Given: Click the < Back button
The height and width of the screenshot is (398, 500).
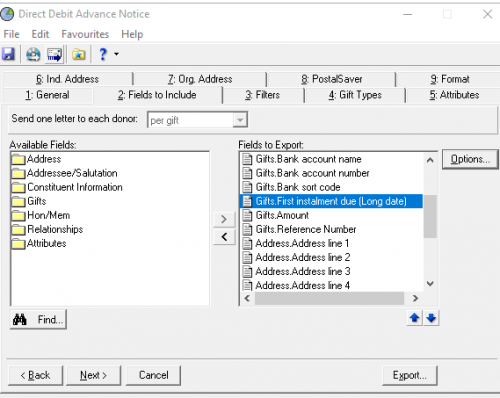Looking at the screenshot, I should click(x=35, y=375).
